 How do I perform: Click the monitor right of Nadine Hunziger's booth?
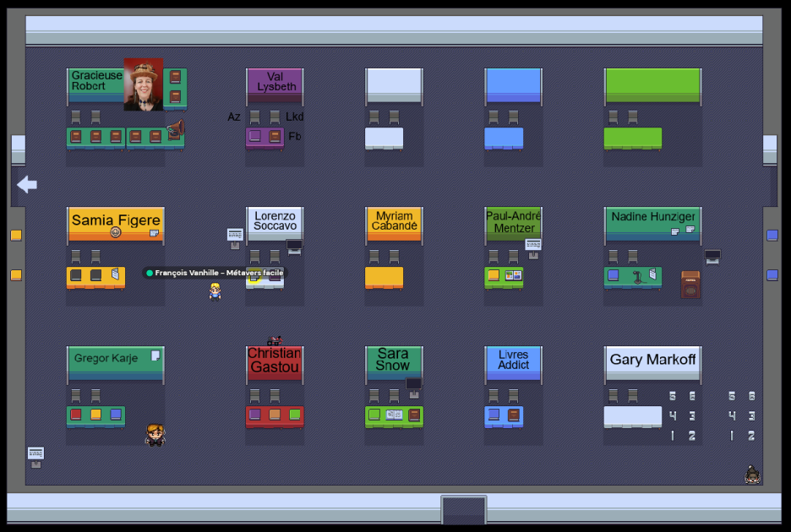[712, 257]
